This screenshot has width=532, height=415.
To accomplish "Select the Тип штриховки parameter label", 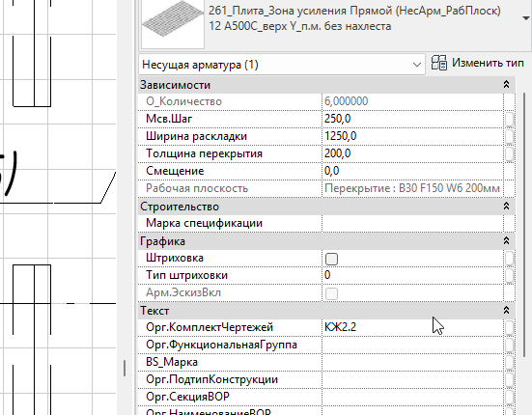I will click(186, 275).
